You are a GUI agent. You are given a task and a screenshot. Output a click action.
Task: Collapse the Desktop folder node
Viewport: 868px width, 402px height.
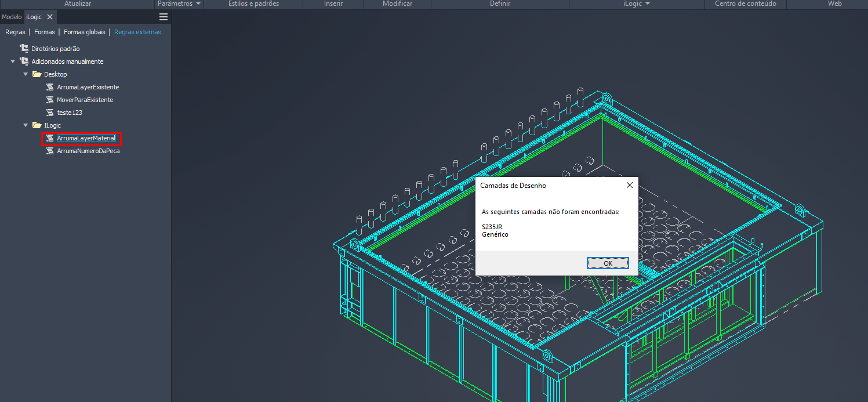[x=26, y=74]
